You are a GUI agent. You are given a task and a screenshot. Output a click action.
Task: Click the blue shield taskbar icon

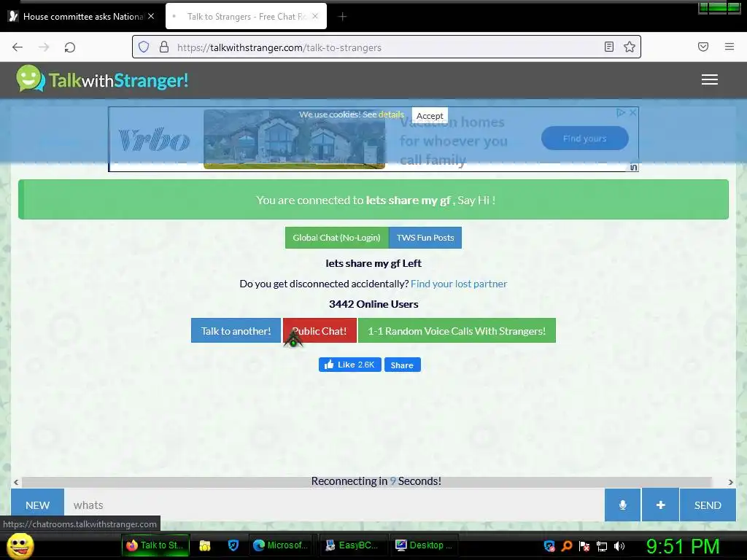coord(233,545)
